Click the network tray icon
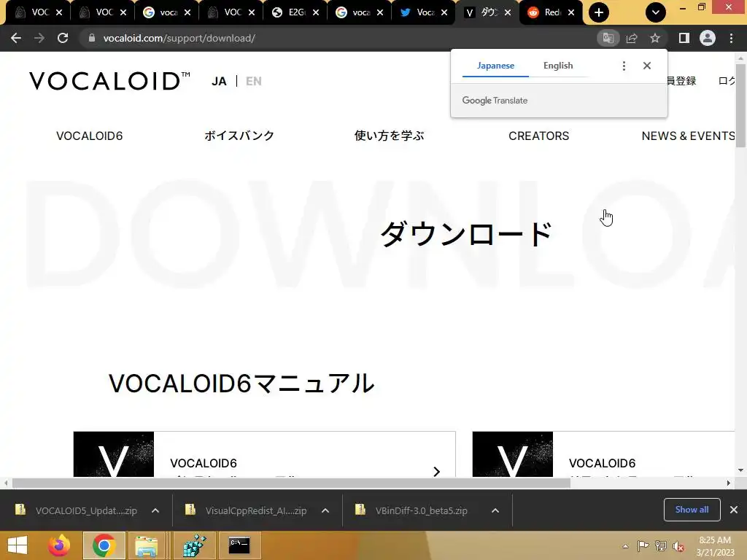 click(661, 546)
